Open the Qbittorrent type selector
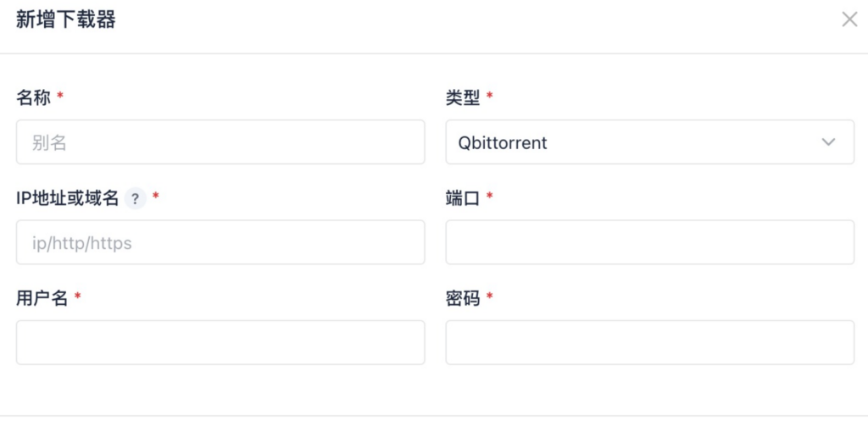The width and height of the screenshot is (868, 432). (x=636, y=142)
